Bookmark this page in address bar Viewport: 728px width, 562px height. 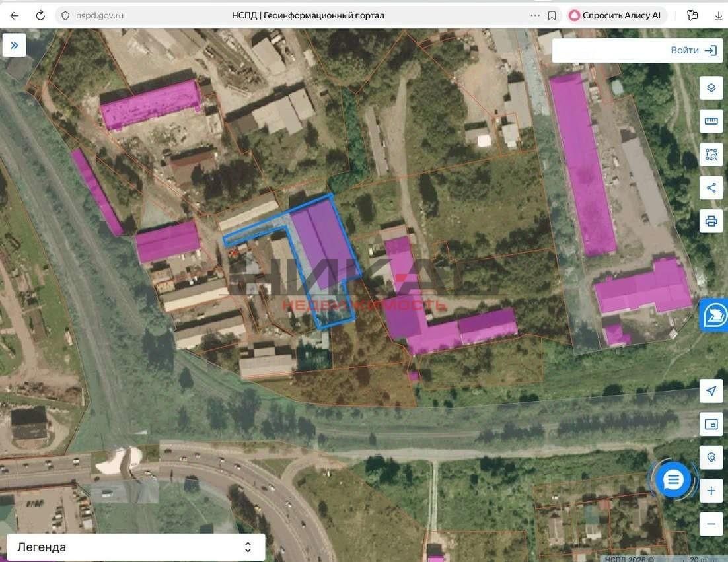pyautogui.click(x=552, y=15)
